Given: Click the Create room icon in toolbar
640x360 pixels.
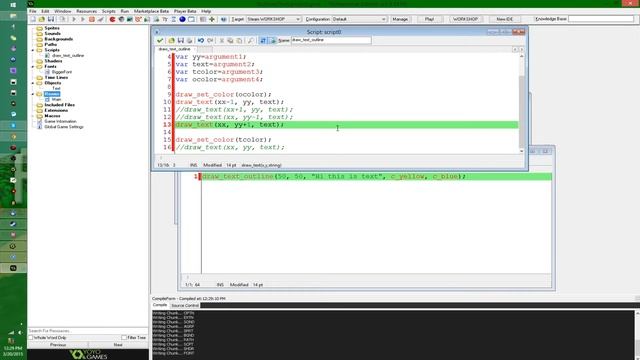Looking at the screenshot, I should click(x=191, y=19).
